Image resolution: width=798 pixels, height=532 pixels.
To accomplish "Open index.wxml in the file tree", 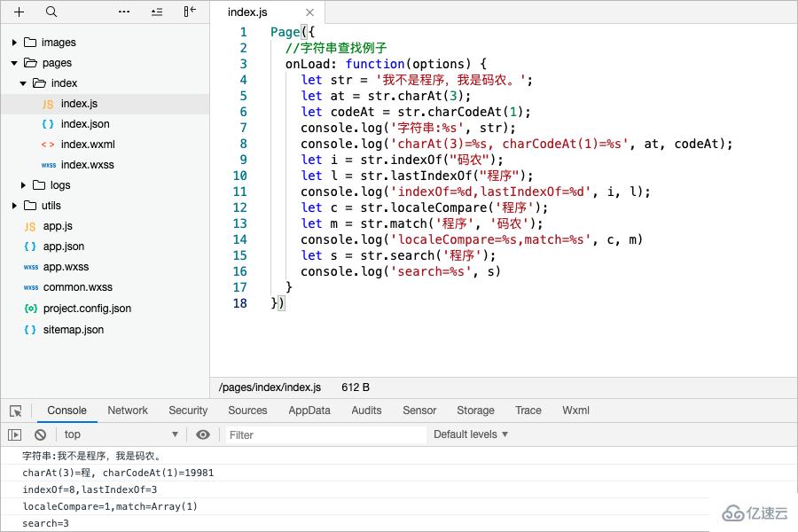I will tap(88, 145).
